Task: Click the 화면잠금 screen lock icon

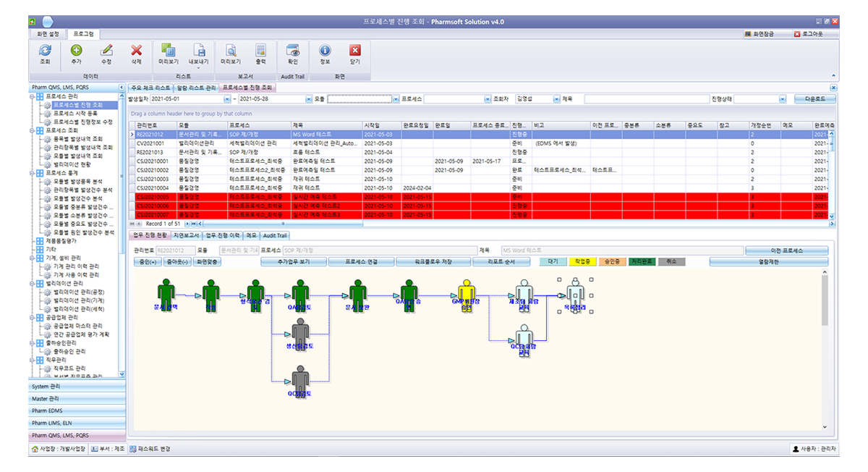Action: (749, 34)
